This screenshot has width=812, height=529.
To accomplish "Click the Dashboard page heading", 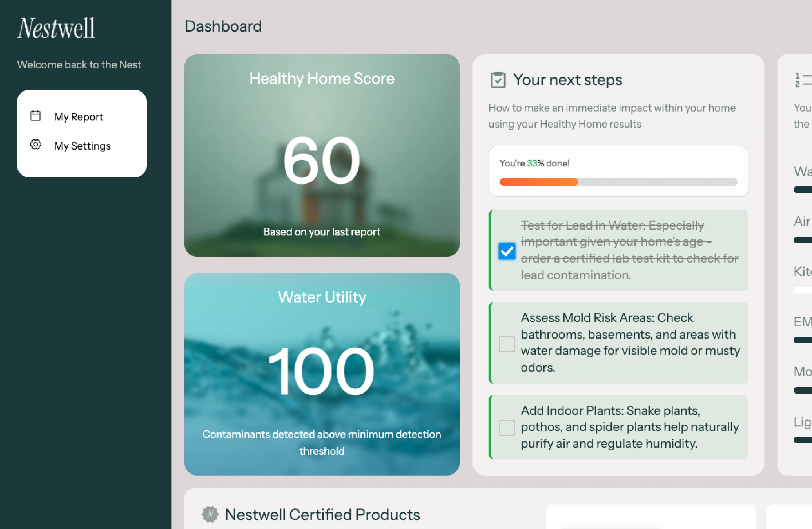I will [223, 26].
